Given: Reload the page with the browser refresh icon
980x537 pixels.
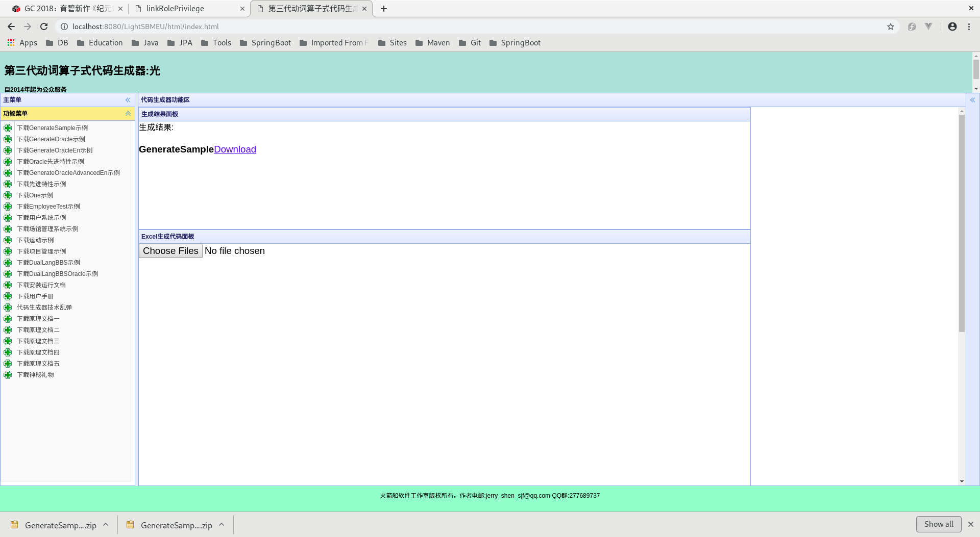Looking at the screenshot, I should click(x=44, y=27).
